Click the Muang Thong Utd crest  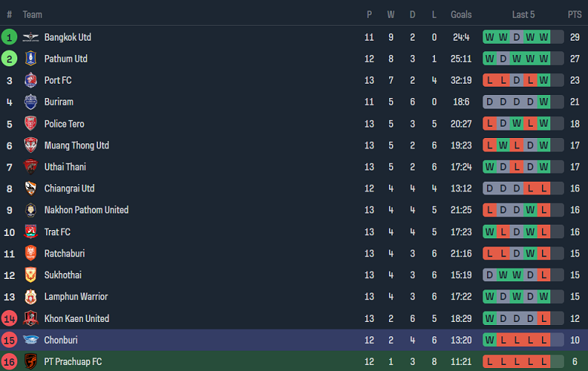31,146
